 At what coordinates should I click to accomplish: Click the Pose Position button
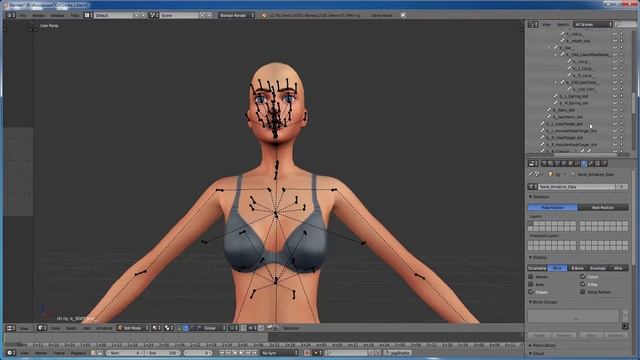click(x=553, y=207)
